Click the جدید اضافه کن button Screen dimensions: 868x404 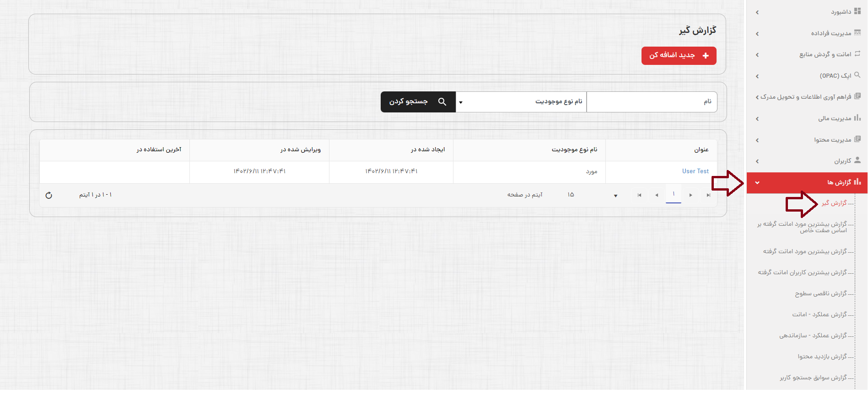click(679, 56)
